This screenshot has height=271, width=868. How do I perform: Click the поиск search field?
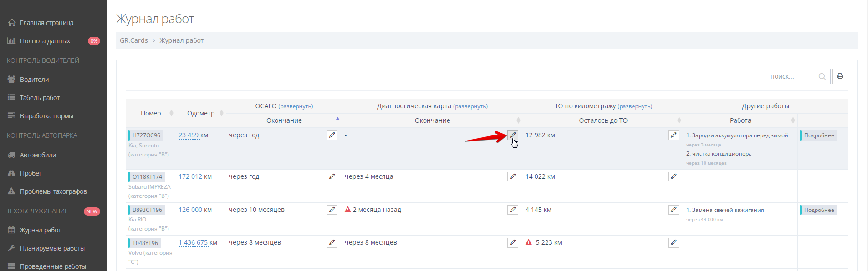point(792,76)
